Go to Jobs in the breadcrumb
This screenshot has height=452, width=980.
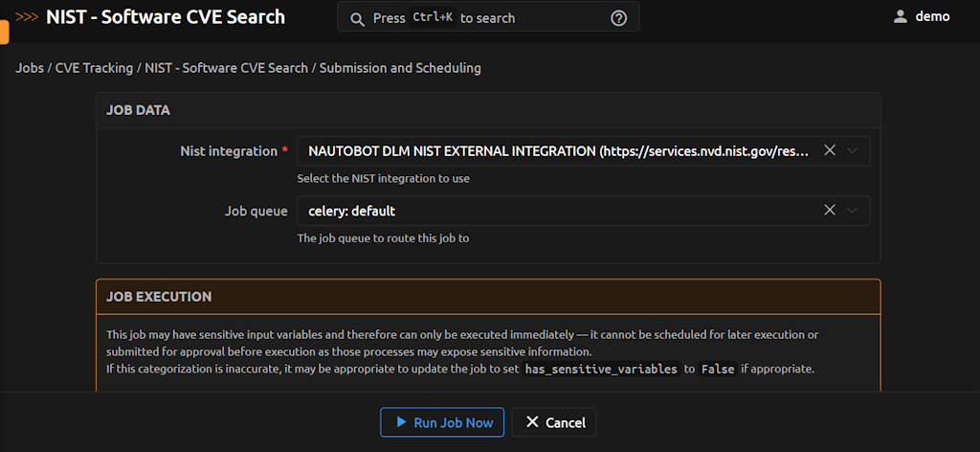[x=30, y=68]
